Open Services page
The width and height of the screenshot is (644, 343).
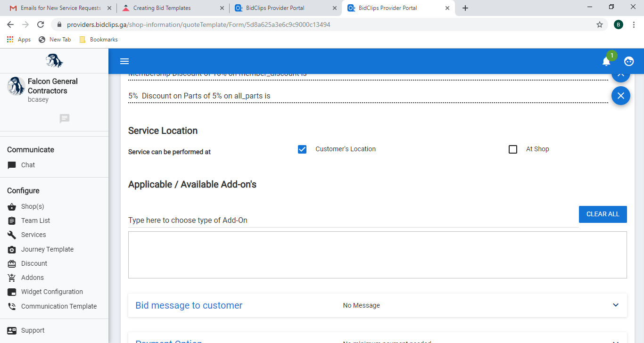click(x=33, y=235)
